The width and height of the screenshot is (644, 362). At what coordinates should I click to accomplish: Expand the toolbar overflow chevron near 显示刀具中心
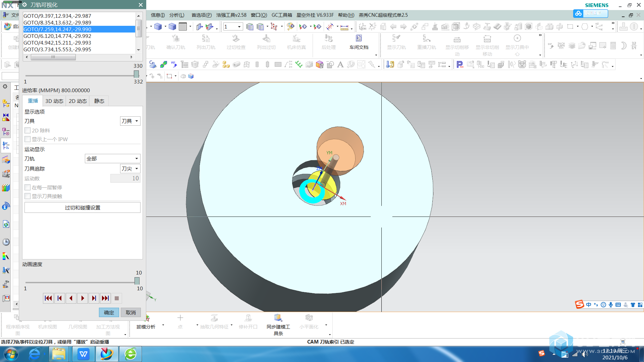[540, 35]
